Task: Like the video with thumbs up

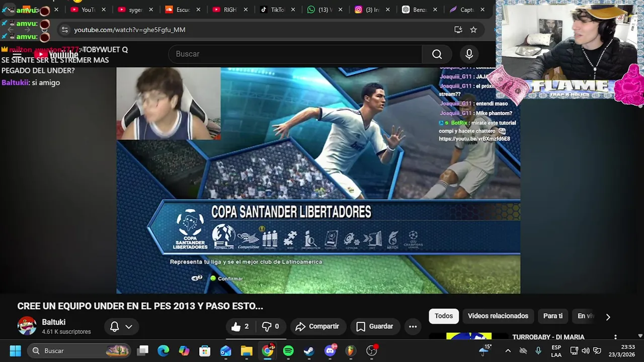Action: pos(240,326)
